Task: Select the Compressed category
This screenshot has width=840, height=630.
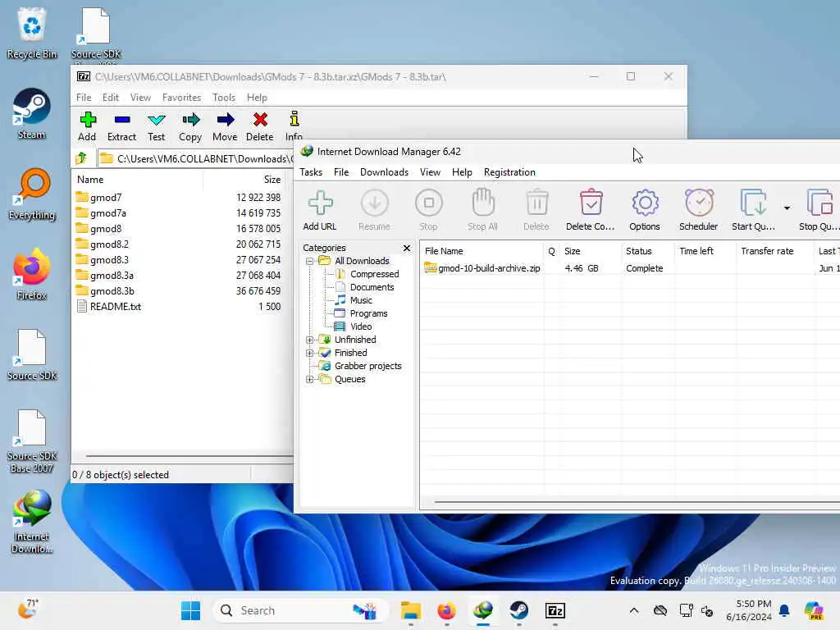Action: pos(374,274)
